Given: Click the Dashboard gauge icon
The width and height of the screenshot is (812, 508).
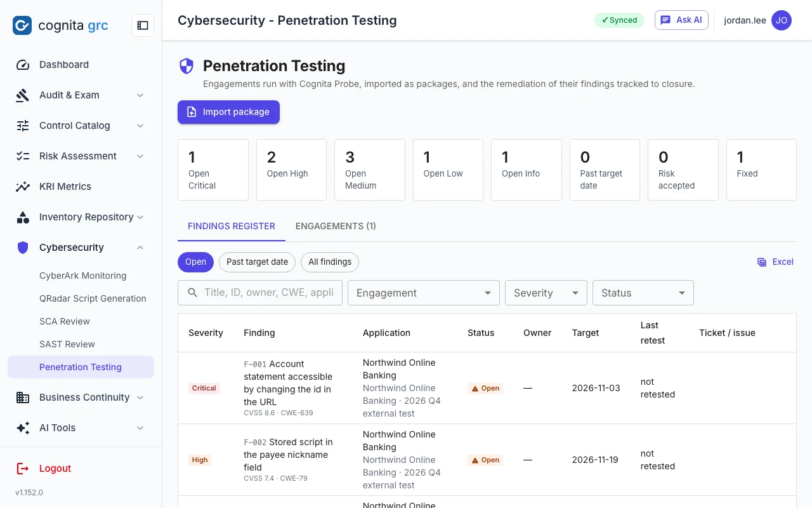Looking at the screenshot, I should [23, 65].
